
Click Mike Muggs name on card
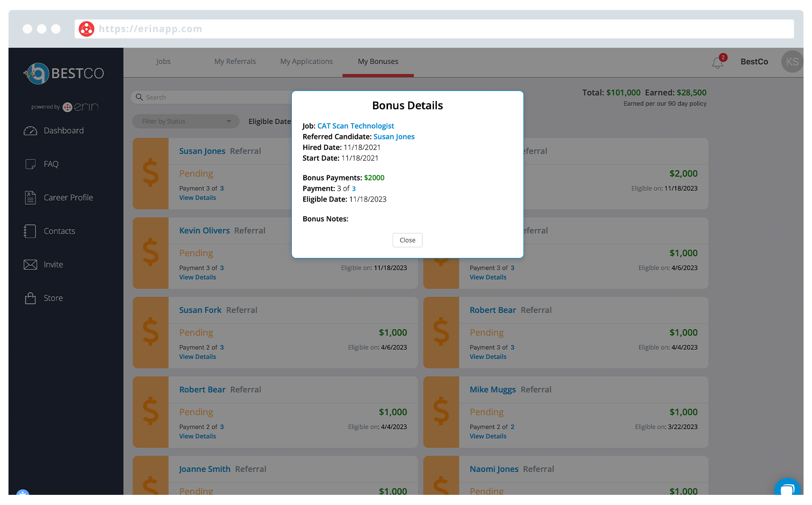(x=493, y=389)
